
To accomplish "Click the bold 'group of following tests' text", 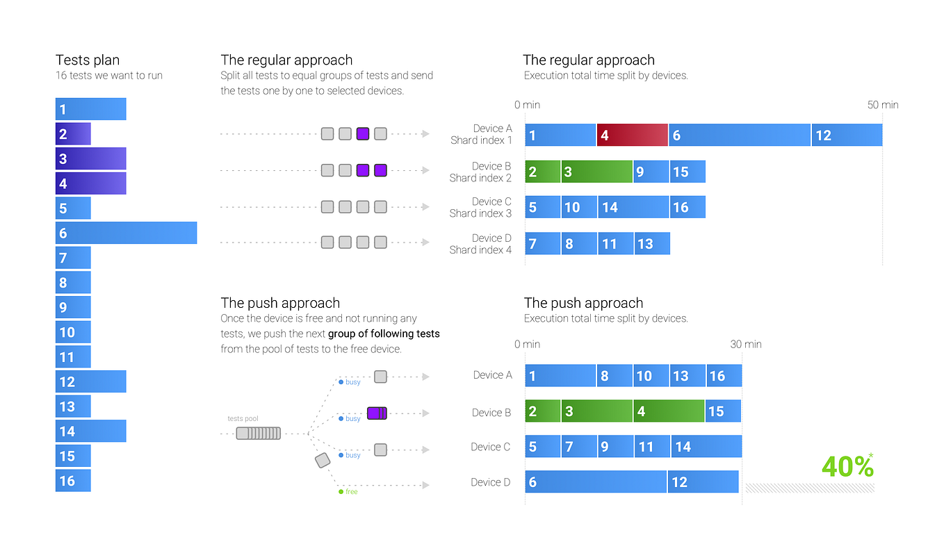I will click(x=384, y=333).
